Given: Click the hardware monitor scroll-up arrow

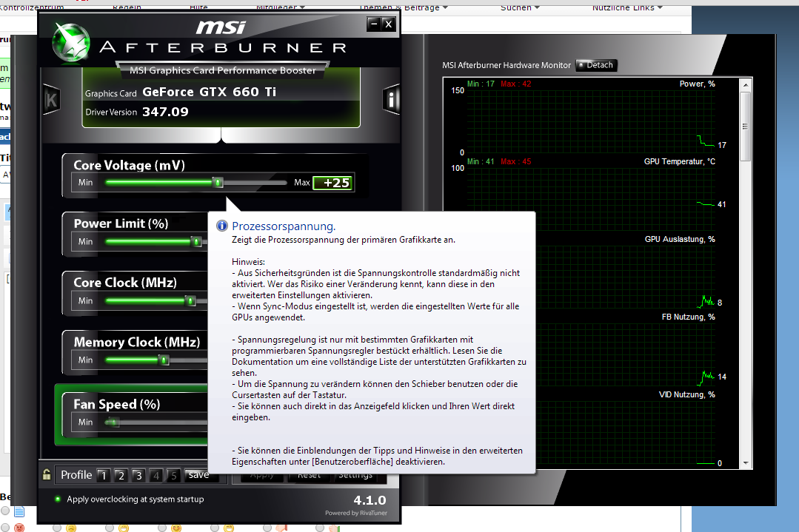Looking at the screenshot, I should click(746, 85).
